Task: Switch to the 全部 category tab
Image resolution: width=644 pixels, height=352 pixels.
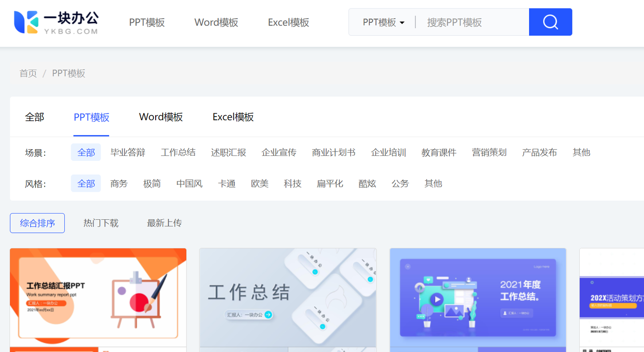Action: 34,117
